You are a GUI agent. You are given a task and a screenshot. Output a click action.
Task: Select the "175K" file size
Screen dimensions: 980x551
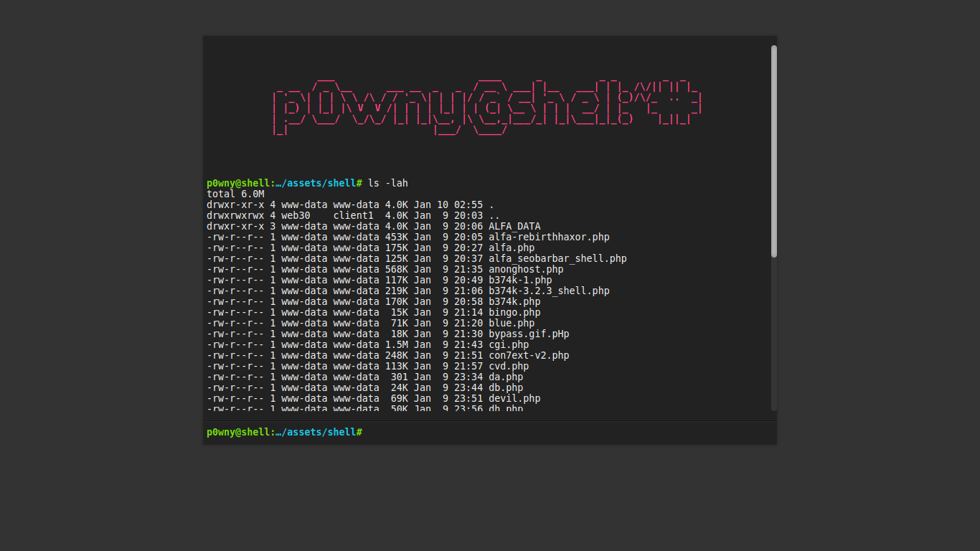tap(397, 248)
